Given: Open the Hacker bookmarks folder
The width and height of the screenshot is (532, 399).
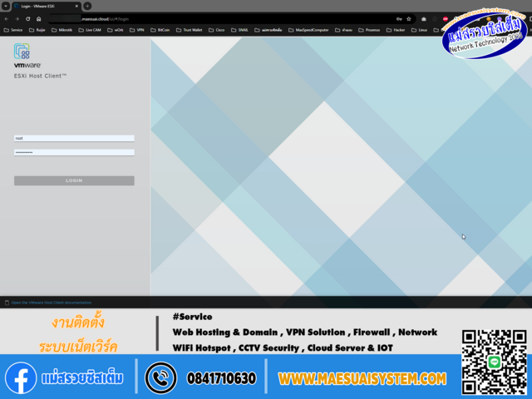Looking at the screenshot, I should tap(396, 30).
